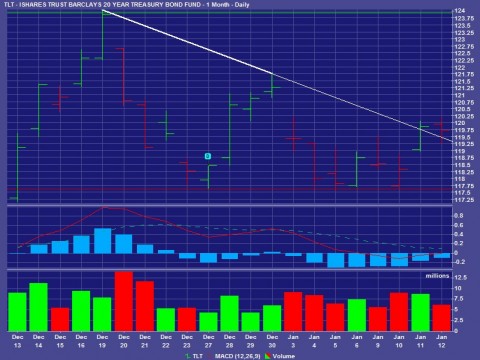The width and height of the screenshot is (480, 360).
Task: Click the chart title TLT iShares Trust text
Action: [126, 5]
